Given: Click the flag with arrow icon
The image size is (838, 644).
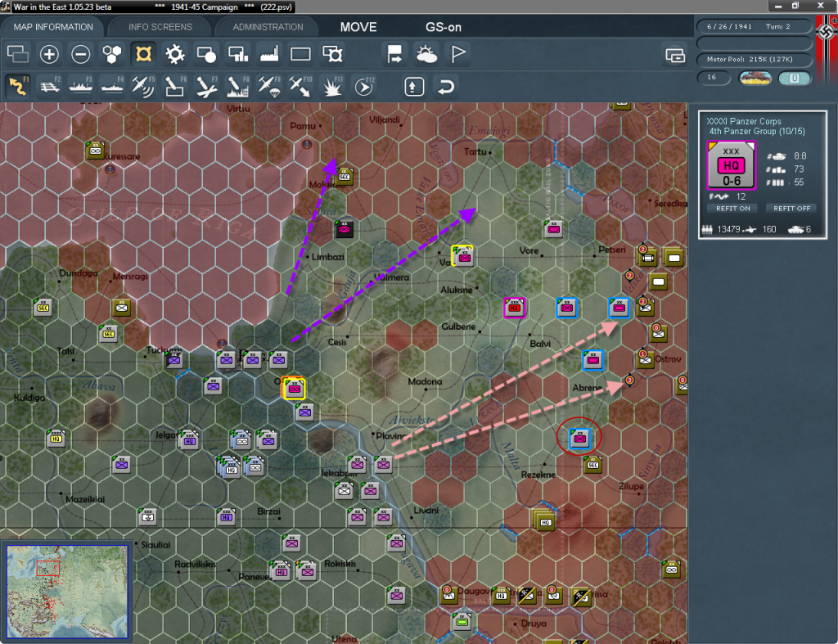Looking at the screenshot, I should point(394,54).
